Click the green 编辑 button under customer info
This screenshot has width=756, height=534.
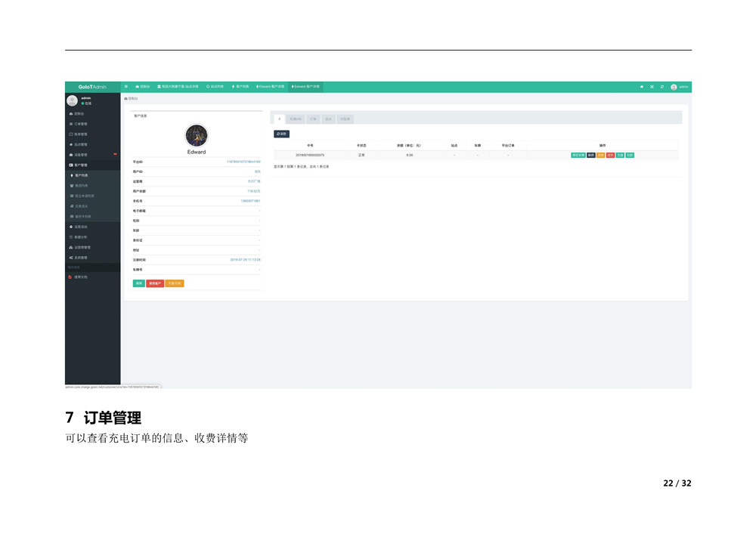[139, 283]
